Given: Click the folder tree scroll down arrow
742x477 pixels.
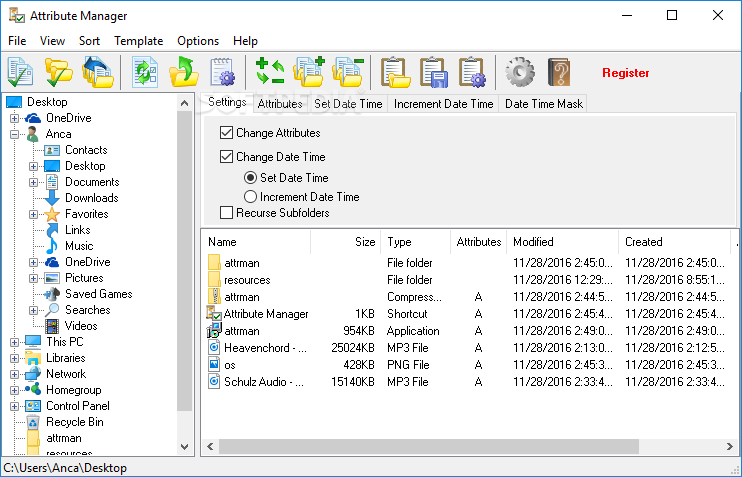Looking at the screenshot, I should click(x=185, y=447).
